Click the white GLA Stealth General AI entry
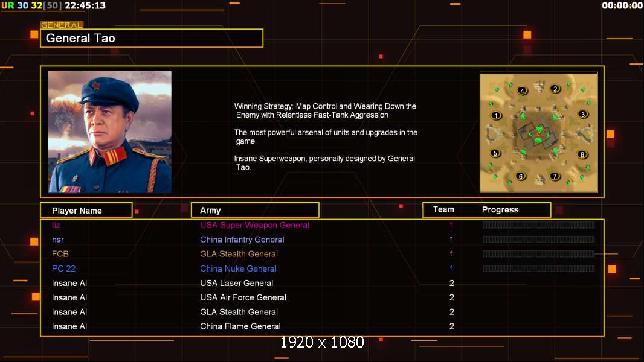Image resolution: width=644 pixels, height=362 pixels. (x=239, y=311)
